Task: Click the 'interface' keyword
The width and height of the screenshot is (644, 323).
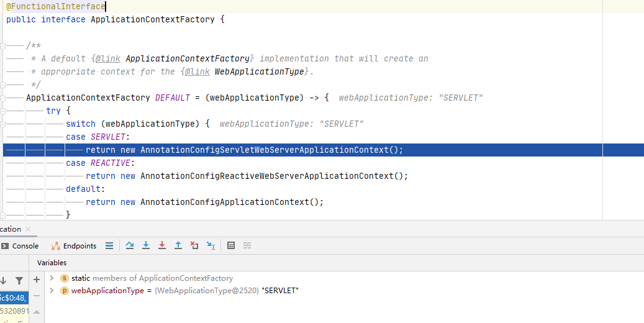Action: (x=63, y=19)
